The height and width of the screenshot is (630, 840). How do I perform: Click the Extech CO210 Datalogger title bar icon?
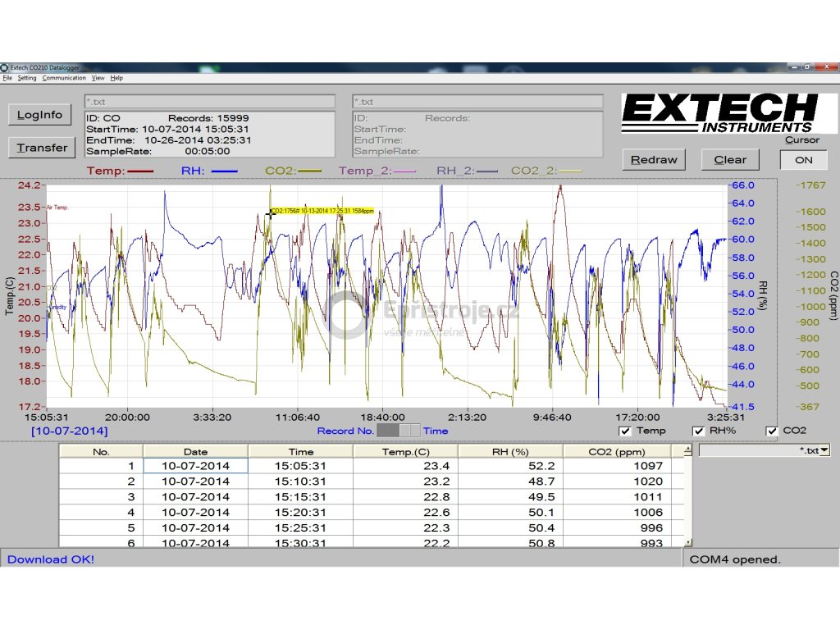[4, 67]
